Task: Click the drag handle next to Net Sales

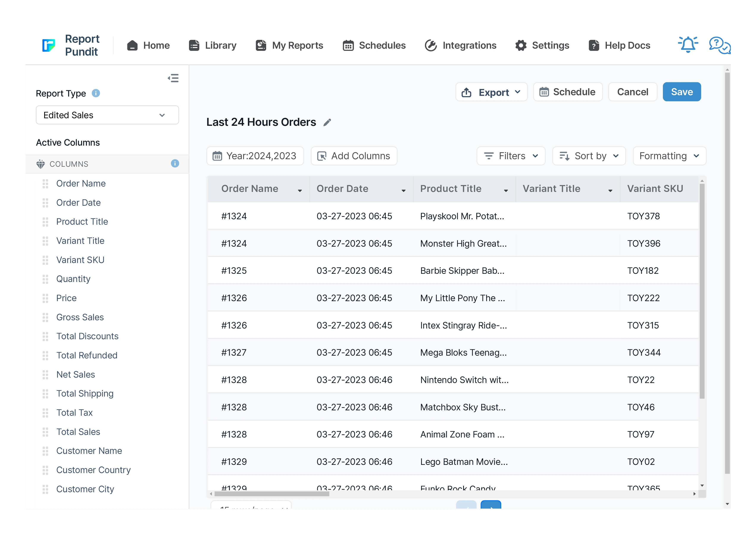Action: pyautogui.click(x=45, y=374)
